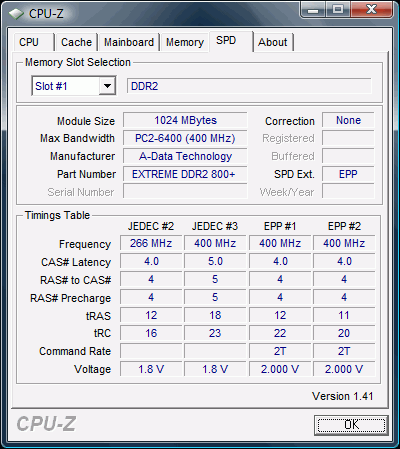Click the empty Buffered field

click(x=348, y=156)
